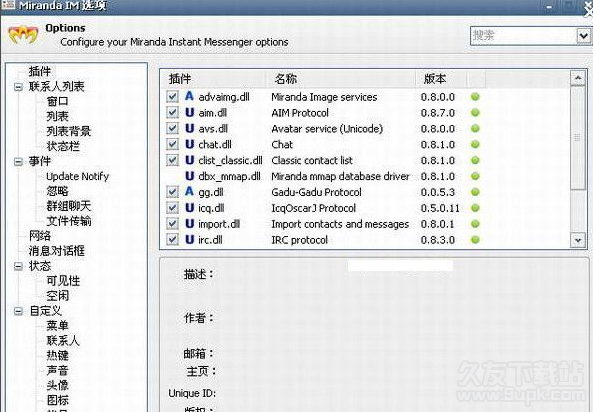The image size is (593, 412).
Task: Click the green status dot for chat.dll
Action: pyautogui.click(x=475, y=144)
